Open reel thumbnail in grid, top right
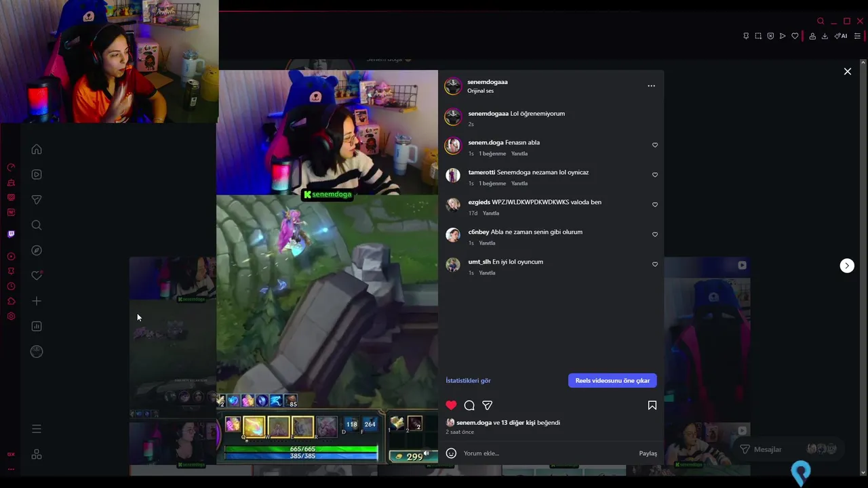Viewport: 868px width, 488px height. pos(707,339)
